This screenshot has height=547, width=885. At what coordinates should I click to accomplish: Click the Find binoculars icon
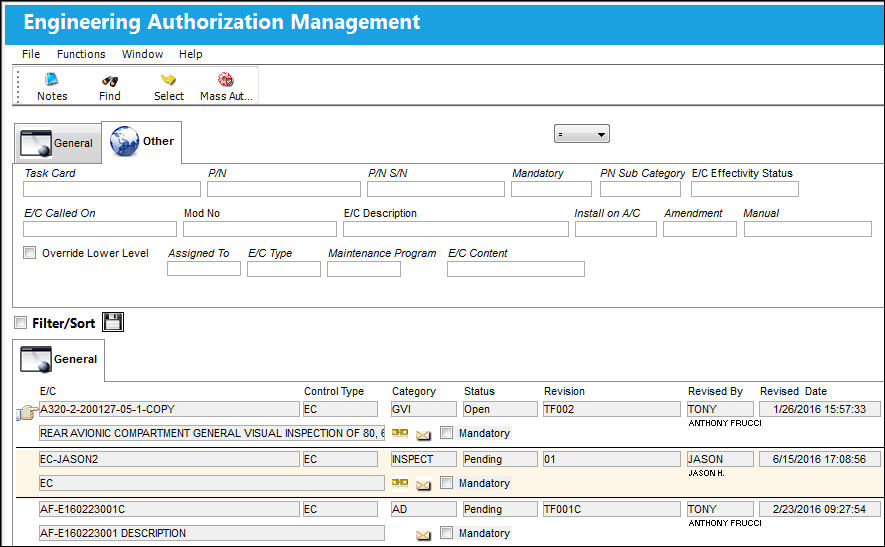point(110,81)
